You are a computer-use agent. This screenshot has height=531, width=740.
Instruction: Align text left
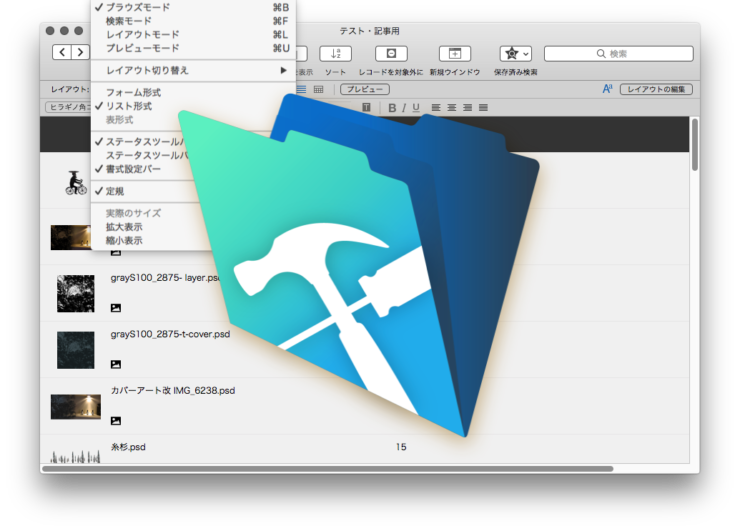point(436,108)
